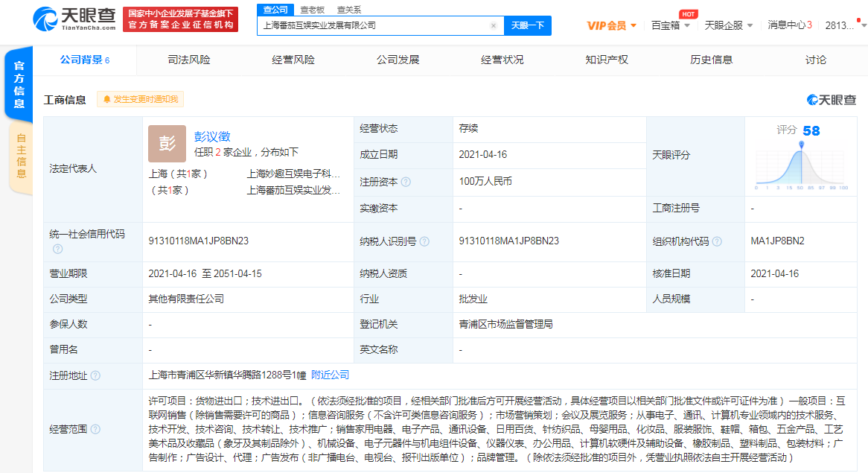Switch to the 经营风险 tab
The height and width of the screenshot is (473, 868).
[293, 60]
